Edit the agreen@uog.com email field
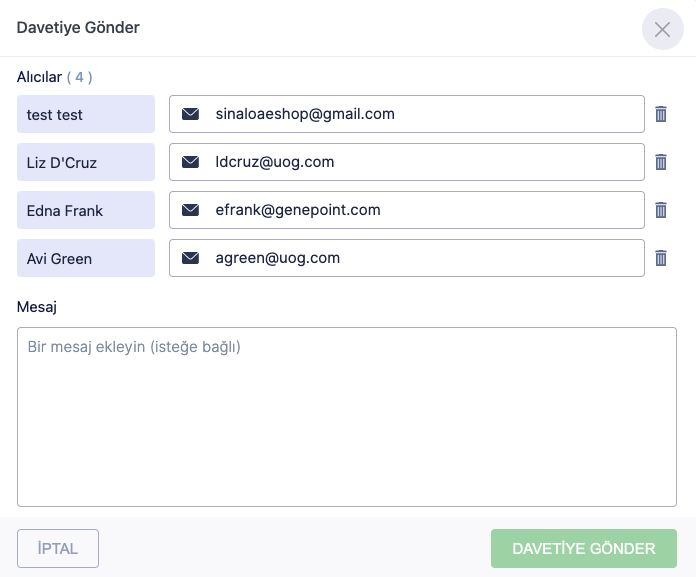The height and width of the screenshot is (577, 696). tap(420, 258)
